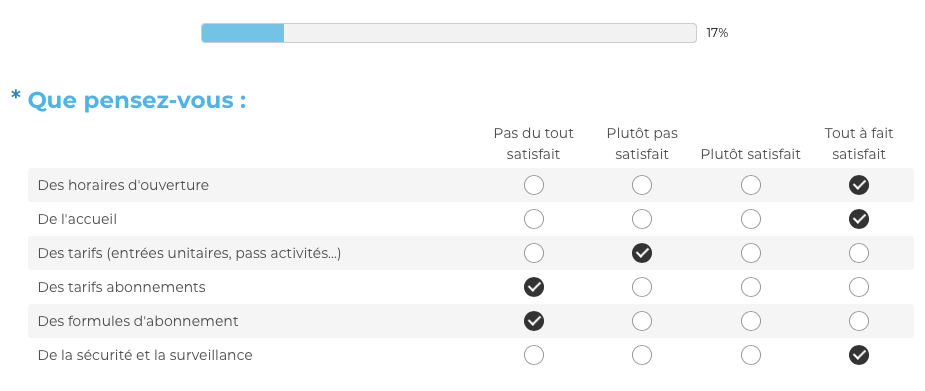
Task: Choose 'Plutôt satisfait' for horaires d'ouverture
Action: point(750,185)
